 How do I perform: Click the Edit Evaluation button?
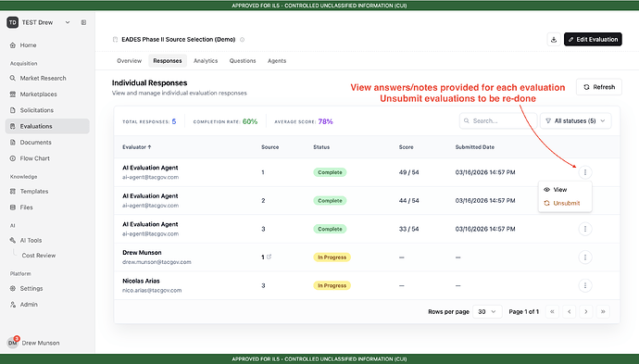pyautogui.click(x=593, y=40)
